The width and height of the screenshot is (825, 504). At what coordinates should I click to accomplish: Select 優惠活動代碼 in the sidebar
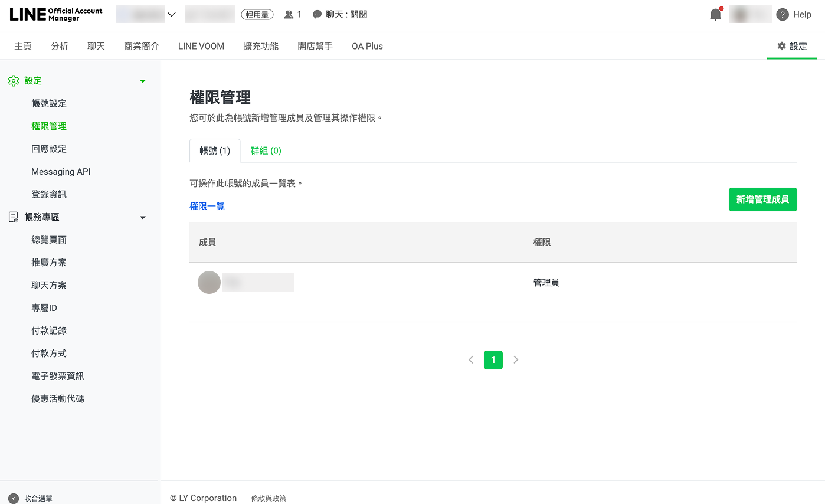(58, 399)
